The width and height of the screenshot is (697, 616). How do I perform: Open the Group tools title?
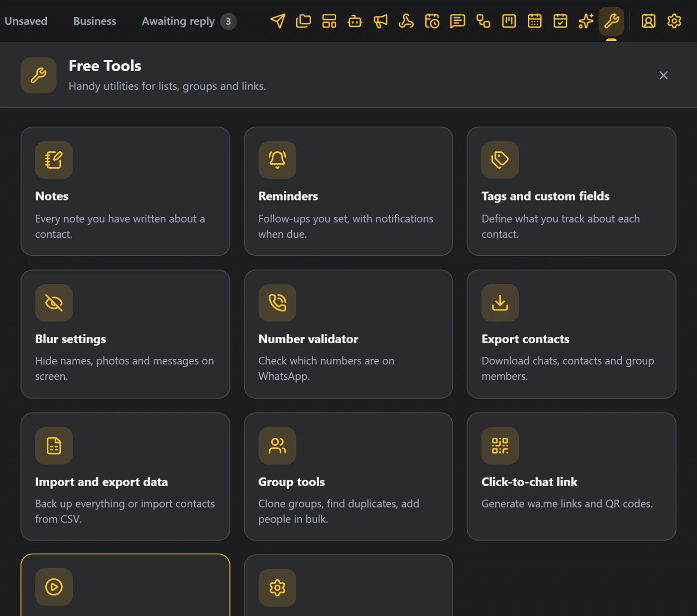pyautogui.click(x=292, y=482)
